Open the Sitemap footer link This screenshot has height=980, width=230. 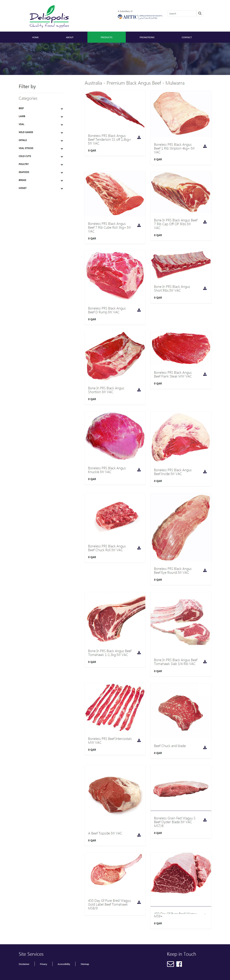click(x=85, y=964)
